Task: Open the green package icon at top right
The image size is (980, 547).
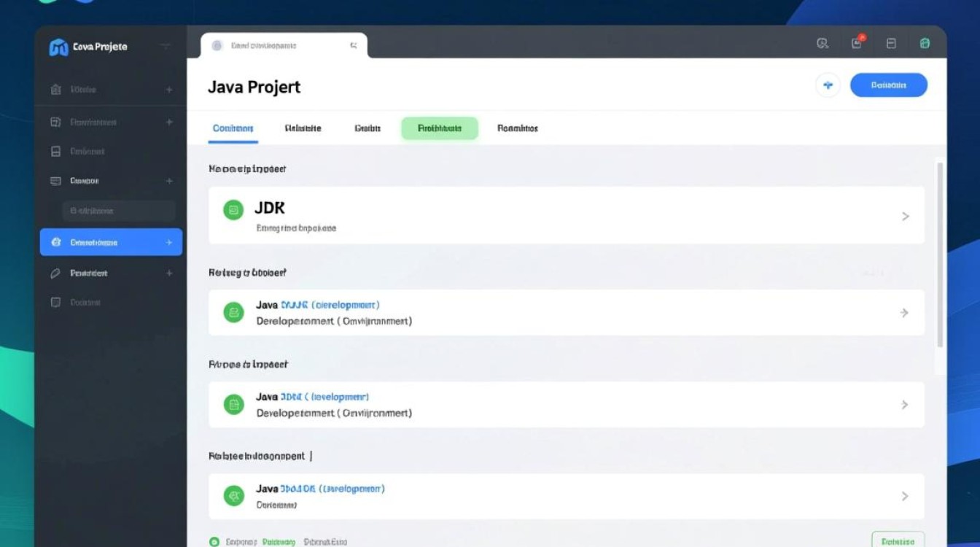Action: pos(925,43)
